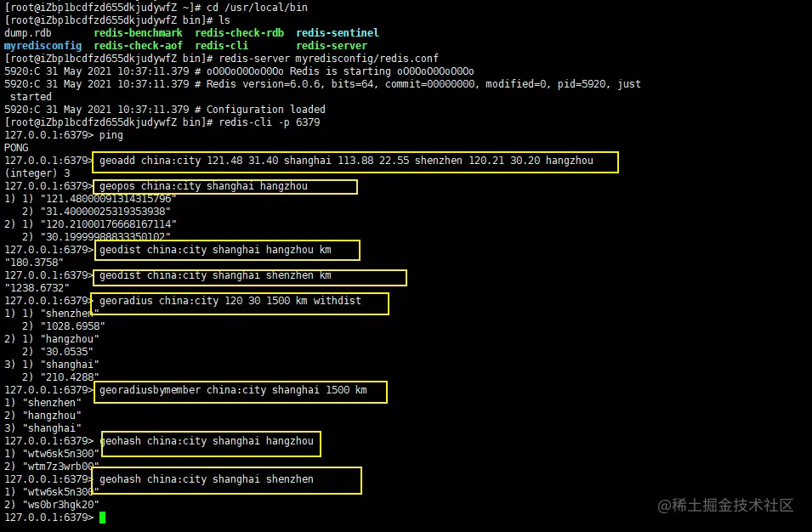Click the redis-cli -p 6379 command
The height and width of the screenshot is (532, 812).
(x=270, y=122)
